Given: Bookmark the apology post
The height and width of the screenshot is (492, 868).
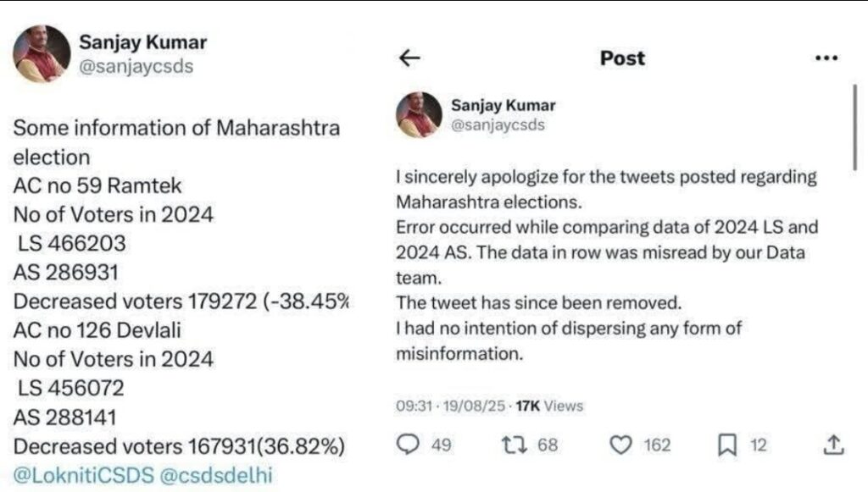Looking at the screenshot, I should pyautogui.click(x=727, y=445).
